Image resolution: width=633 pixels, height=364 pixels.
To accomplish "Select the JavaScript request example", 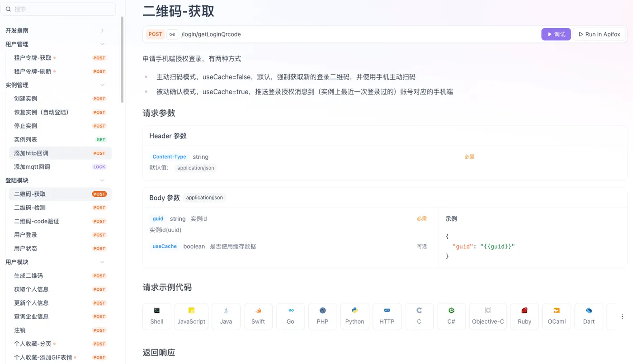I will point(191,316).
